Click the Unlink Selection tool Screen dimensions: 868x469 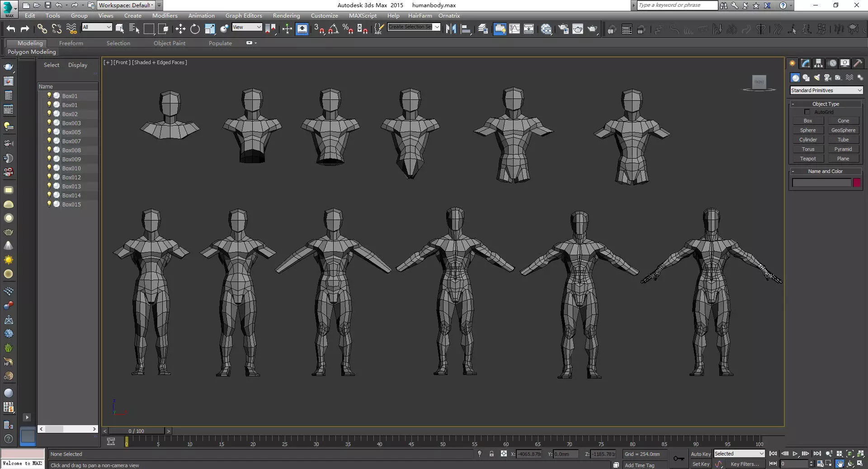point(57,29)
